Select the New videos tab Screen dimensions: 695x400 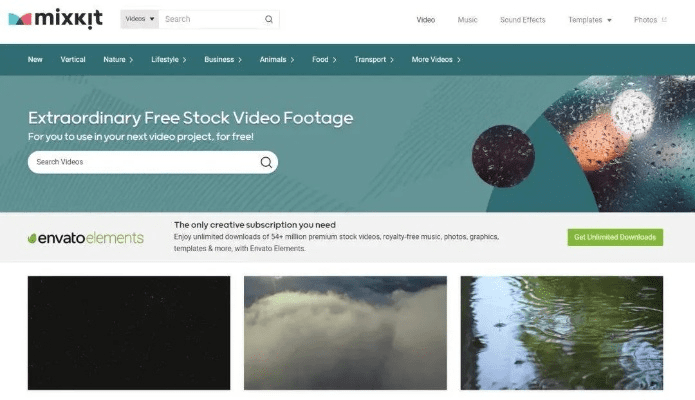35,59
